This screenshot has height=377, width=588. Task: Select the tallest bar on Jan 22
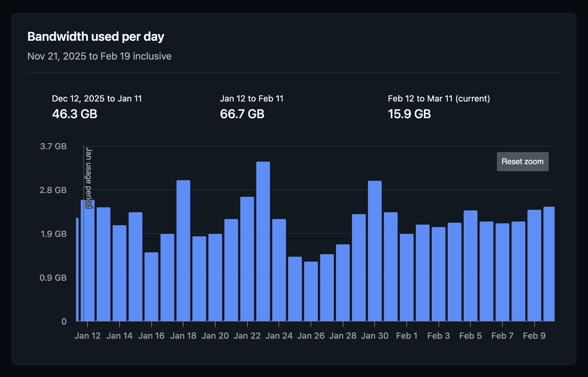point(262,242)
